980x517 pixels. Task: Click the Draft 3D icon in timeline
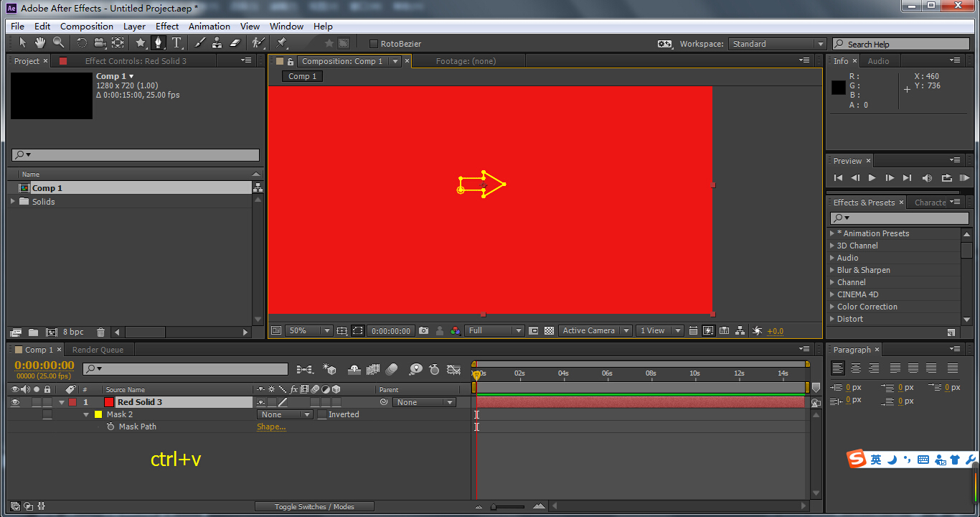[x=330, y=369]
